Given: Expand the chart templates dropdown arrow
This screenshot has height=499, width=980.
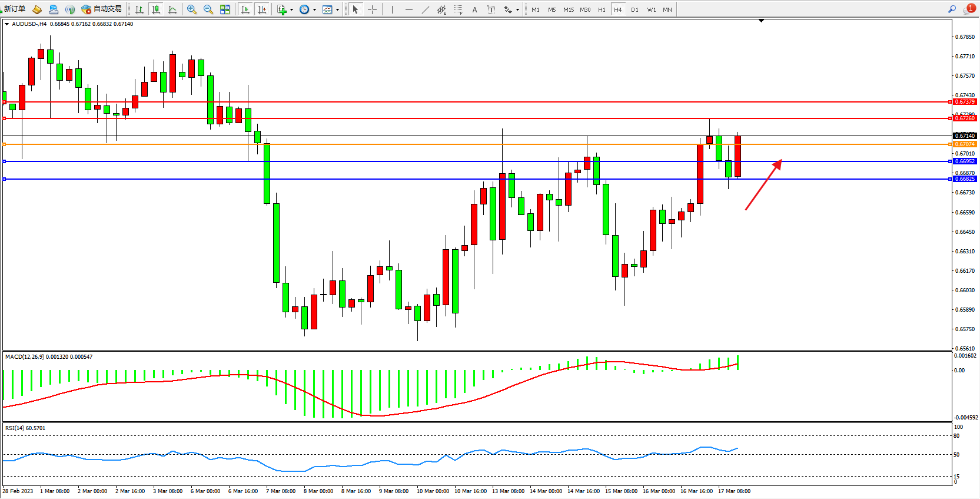Looking at the screenshot, I should point(337,9).
